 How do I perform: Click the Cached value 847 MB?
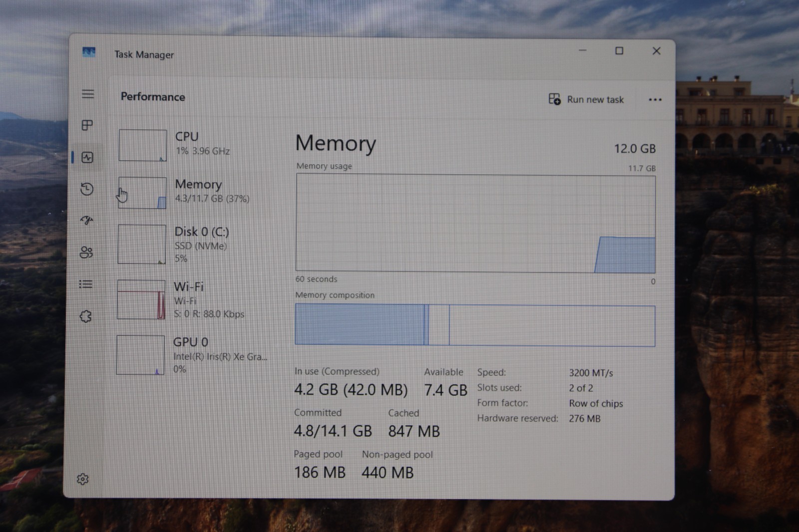(x=414, y=431)
